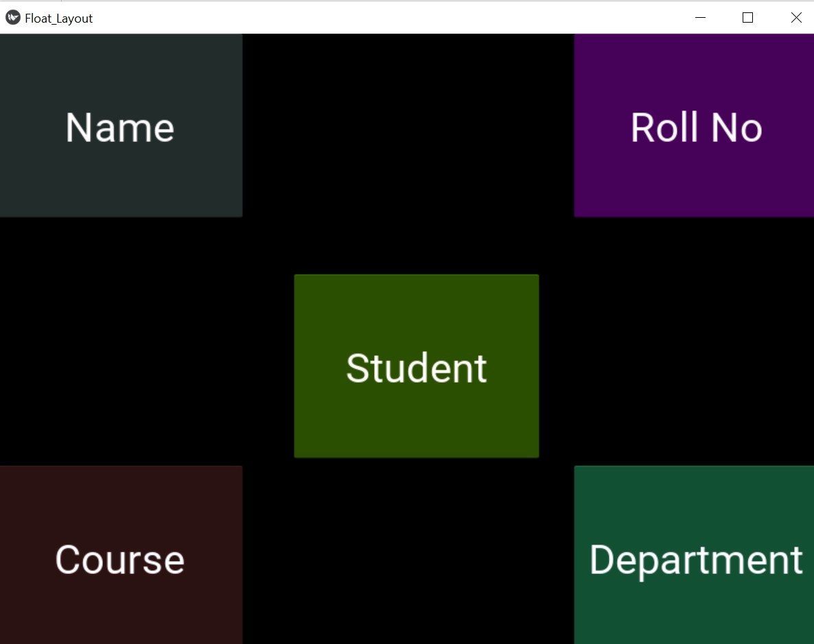Image resolution: width=814 pixels, height=644 pixels.
Task: Click the Float_Layout window title text
Action: click(58, 18)
